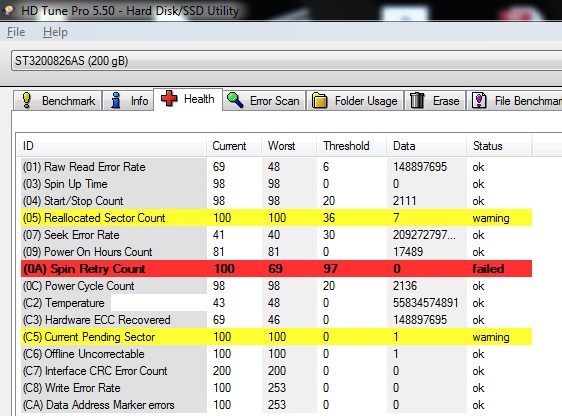Switch to the Info tab
This screenshot has height=416, width=562.
(x=129, y=101)
